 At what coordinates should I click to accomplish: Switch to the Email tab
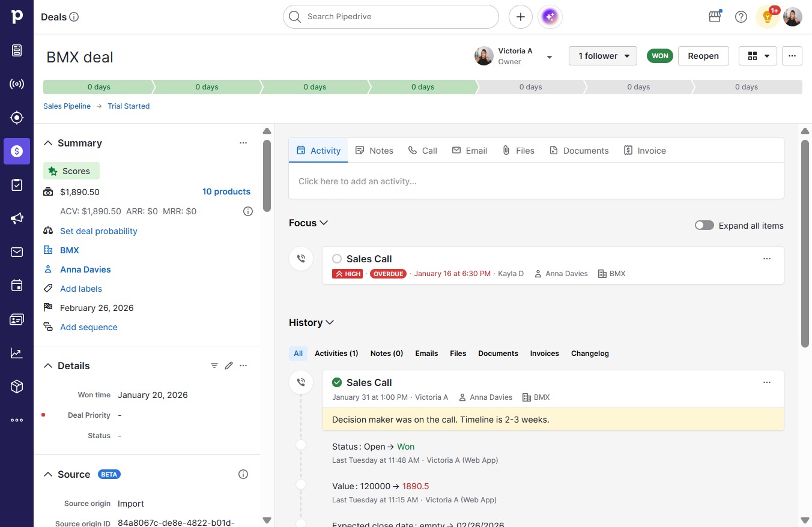[470, 151]
